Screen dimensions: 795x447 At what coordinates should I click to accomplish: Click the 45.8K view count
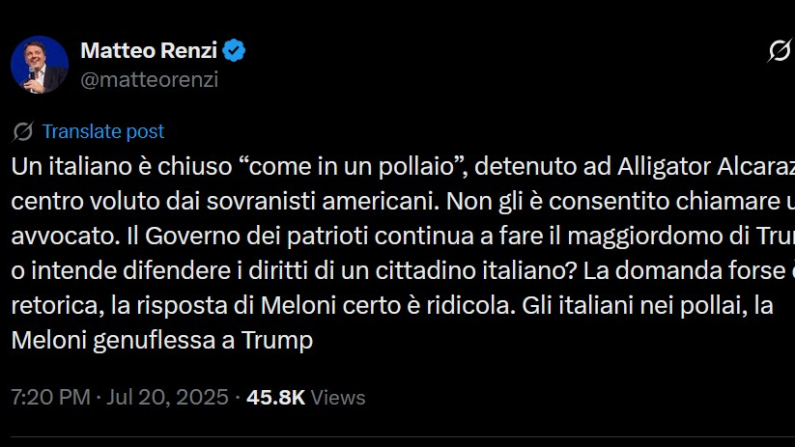pyautogui.click(x=275, y=397)
